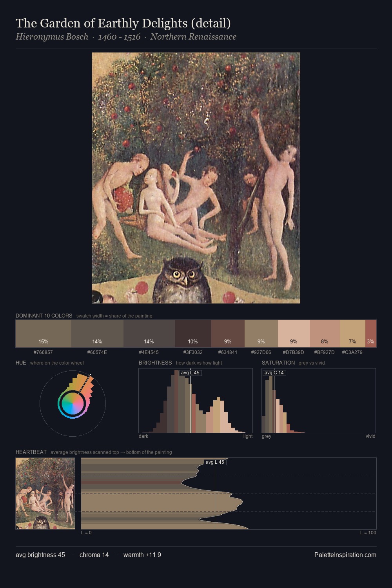
Task: Click the brightness histogram chart
Action: [x=196, y=401]
